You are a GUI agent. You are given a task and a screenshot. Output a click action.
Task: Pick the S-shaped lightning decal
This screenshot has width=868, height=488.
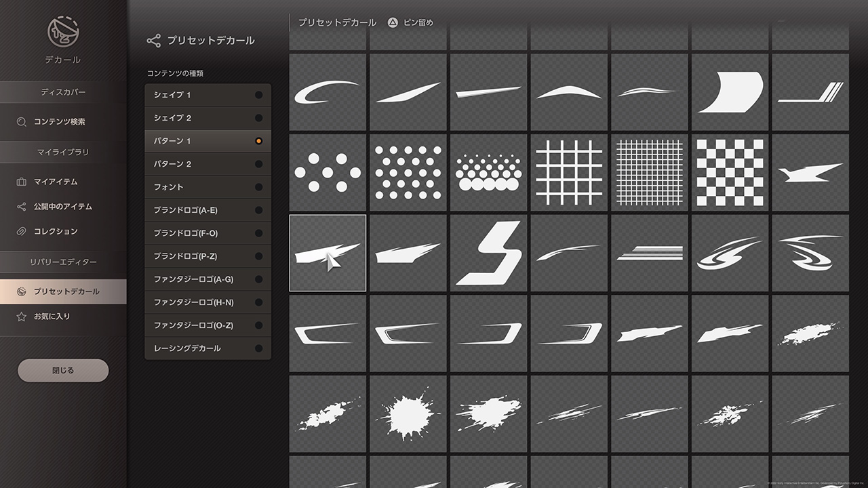pyautogui.click(x=489, y=253)
